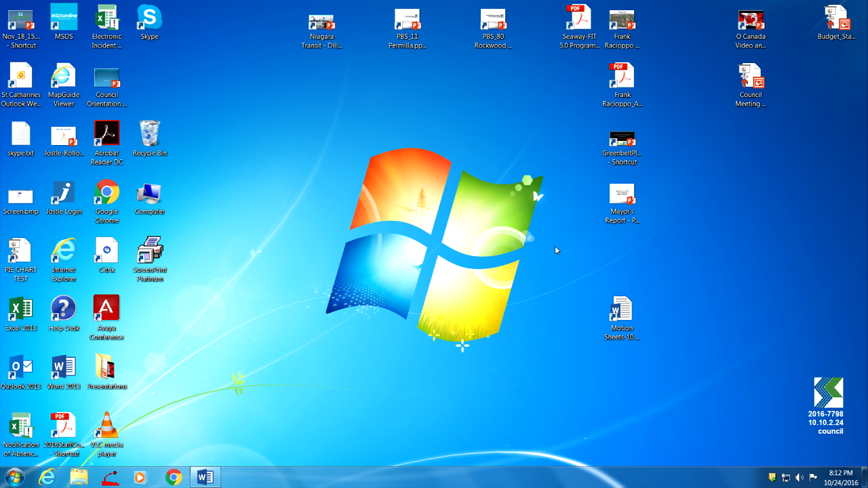This screenshot has height=488, width=868.
Task: Open the Presentations folder
Action: pos(106,372)
